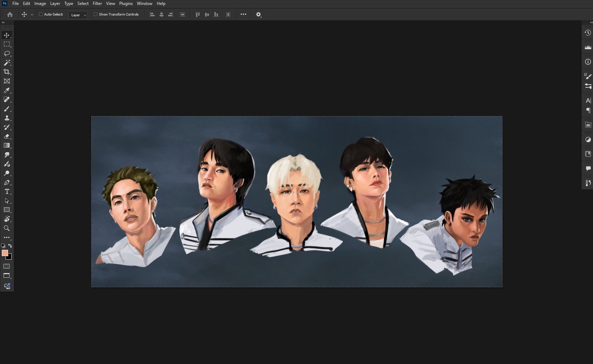
Task: Open the Comments panel icon
Action: coord(588,168)
